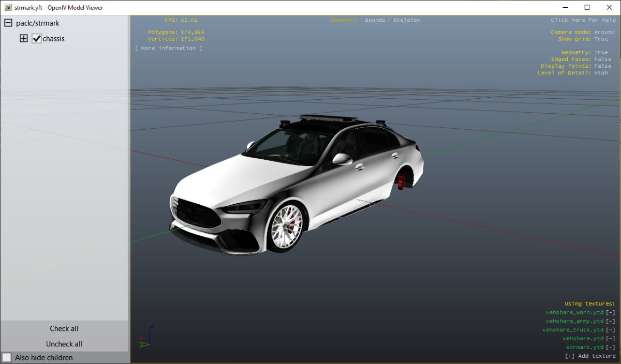Switch to the Skeleton view tab
The image size is (621, 364).
pos(406,20)
